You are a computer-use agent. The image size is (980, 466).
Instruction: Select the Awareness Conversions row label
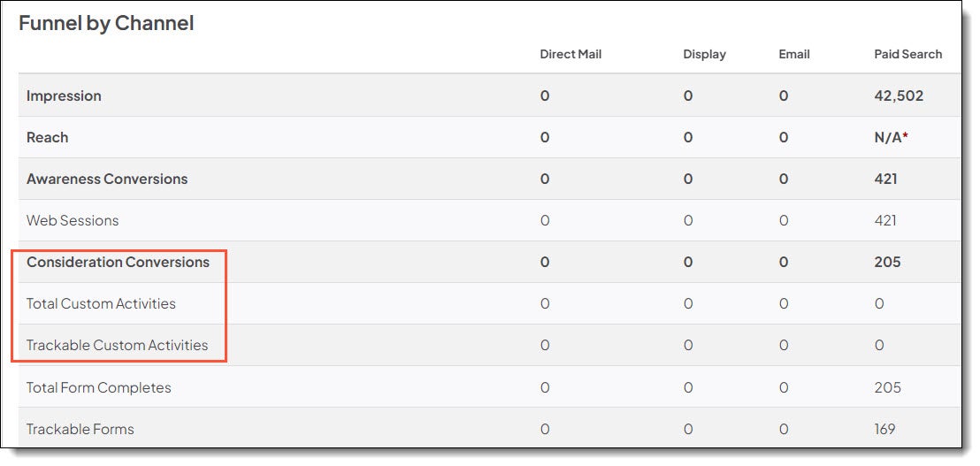point(107,179)
